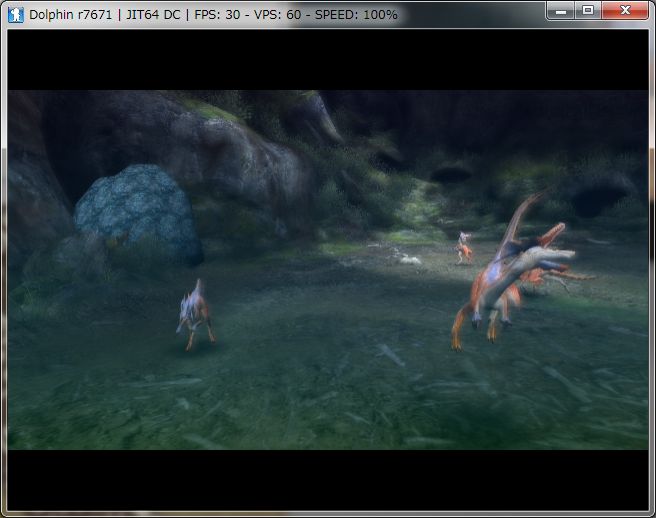Minimize the Dolphin emulator window
This screenshot has height=518, width=656.
click(561, 10)
